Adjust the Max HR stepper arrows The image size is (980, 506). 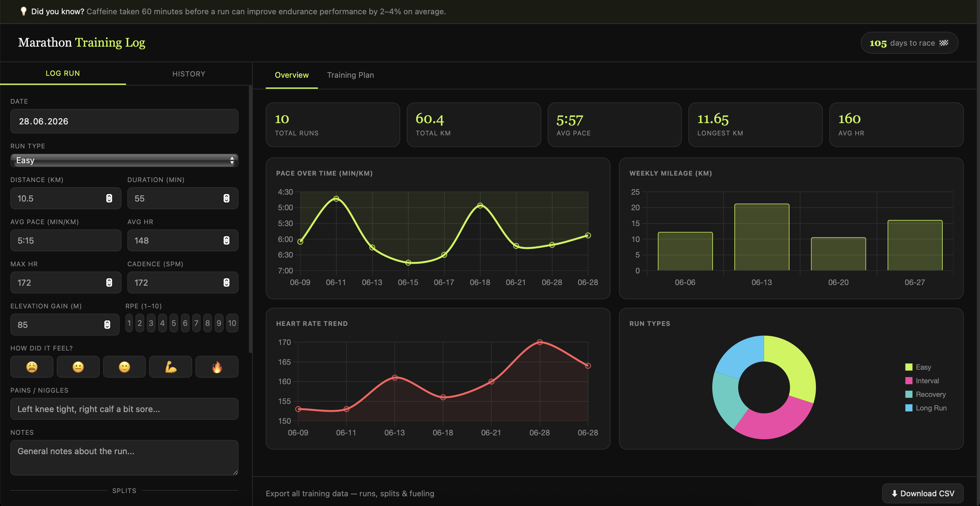coord(109,283)
